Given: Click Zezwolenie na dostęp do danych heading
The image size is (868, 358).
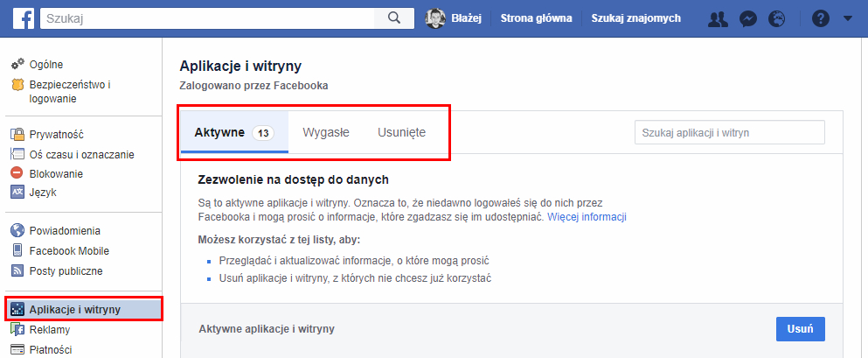Looking at the screenshot, I should point(294,179).
